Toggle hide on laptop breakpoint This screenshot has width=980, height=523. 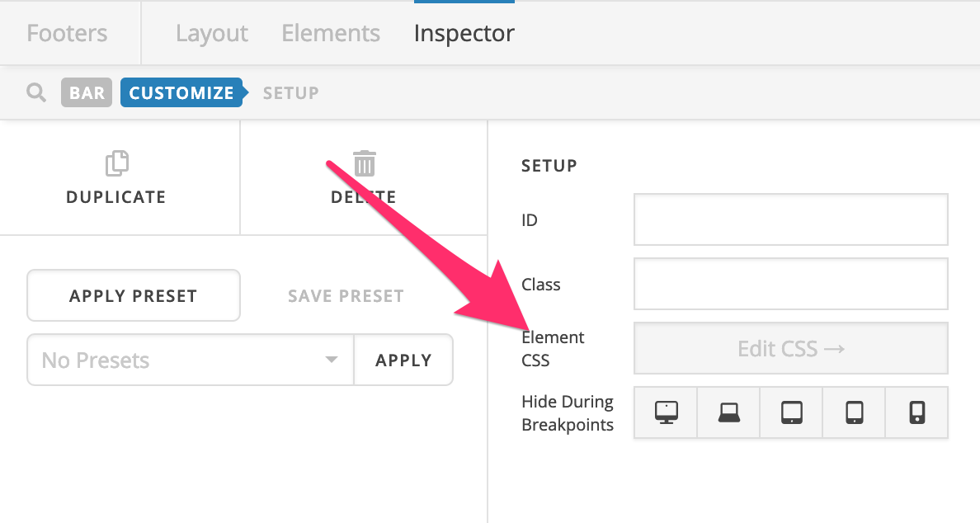point(728,412)
